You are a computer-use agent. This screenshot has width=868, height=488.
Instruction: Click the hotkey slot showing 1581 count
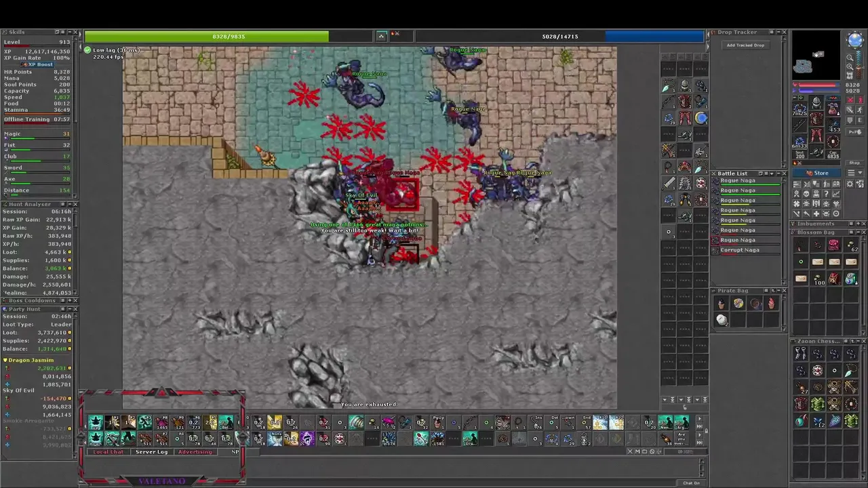tap(437, 438)
